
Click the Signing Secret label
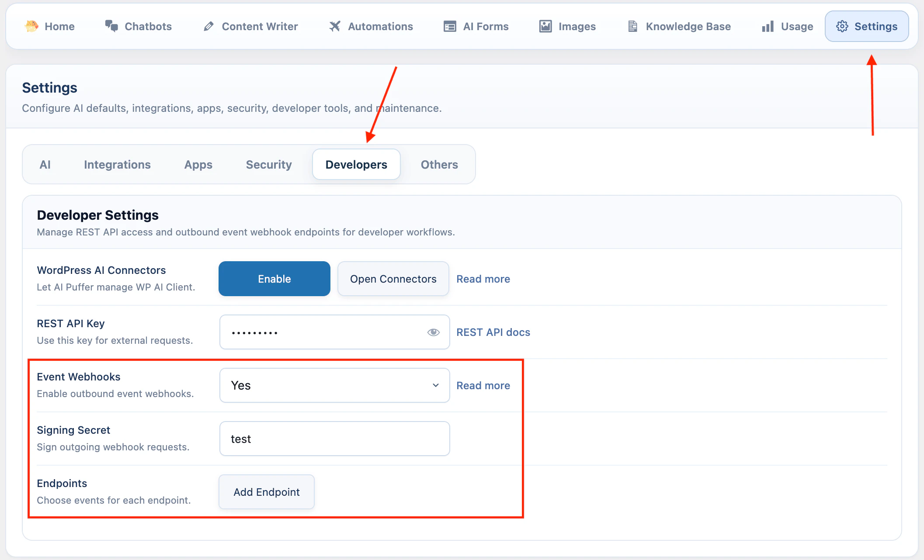pos(73,430)
